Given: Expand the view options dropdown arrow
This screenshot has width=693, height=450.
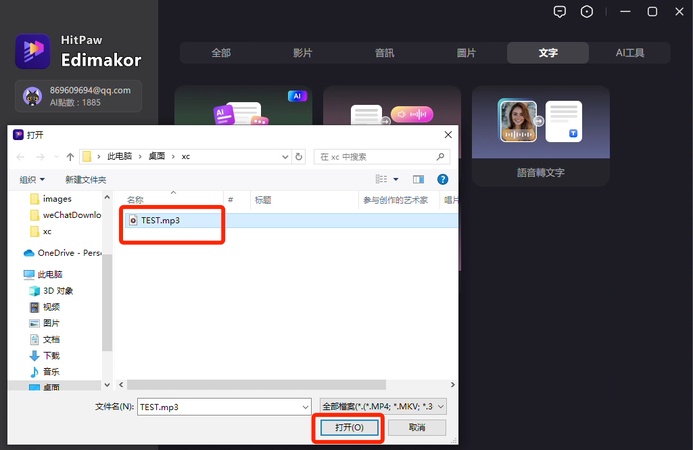Looking at the screenshot, I should coord(396,179).
